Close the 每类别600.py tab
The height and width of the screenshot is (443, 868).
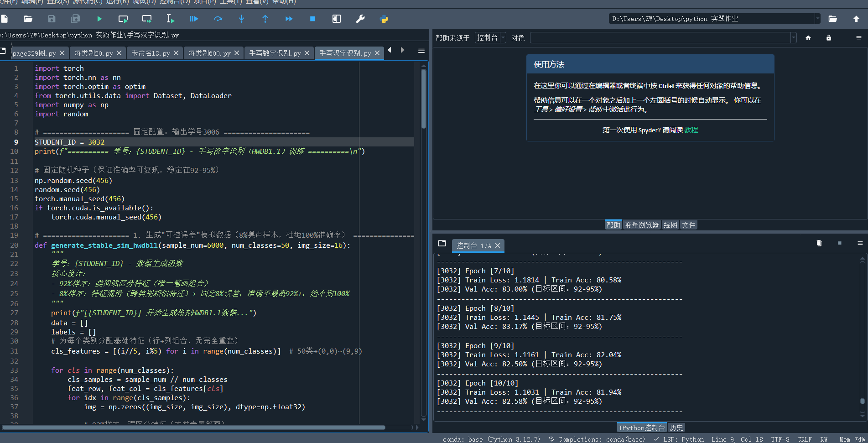click(237, 53)
